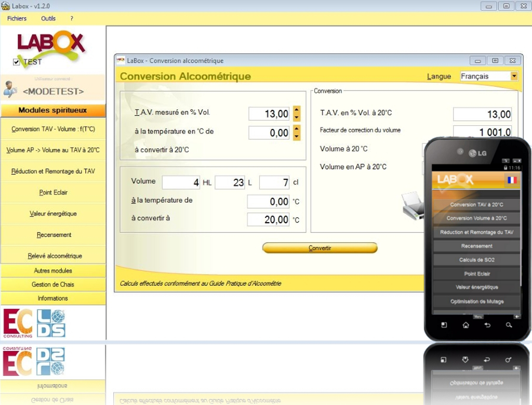Tap the phone's menu key icon
Image resolution: width=532 pixels, height=405 pixels.
444,325
